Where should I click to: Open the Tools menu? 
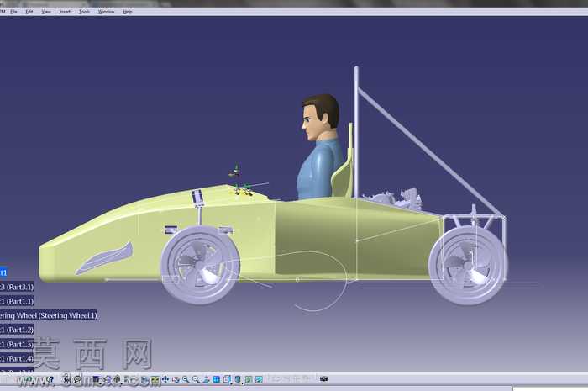84,12
